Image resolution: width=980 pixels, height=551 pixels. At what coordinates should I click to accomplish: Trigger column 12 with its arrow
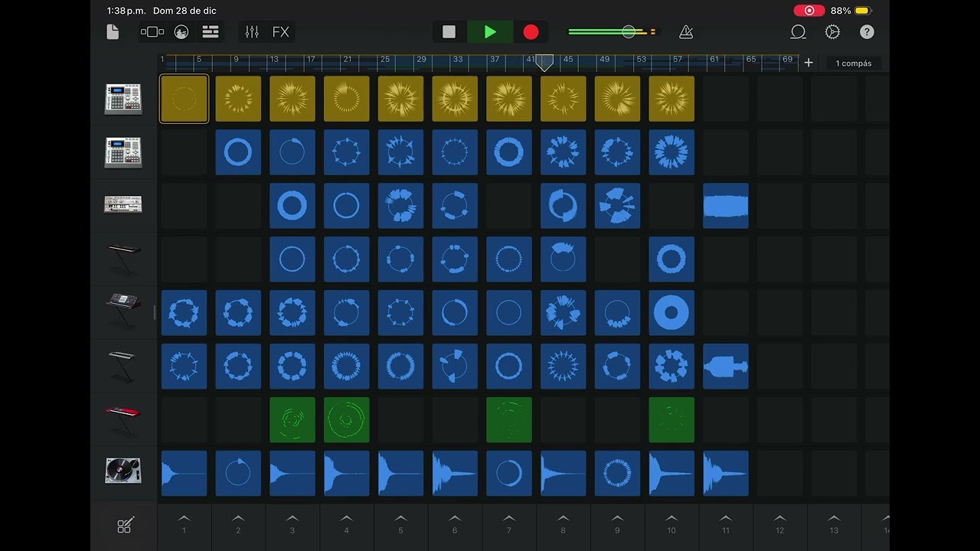[x=779, y=523]
